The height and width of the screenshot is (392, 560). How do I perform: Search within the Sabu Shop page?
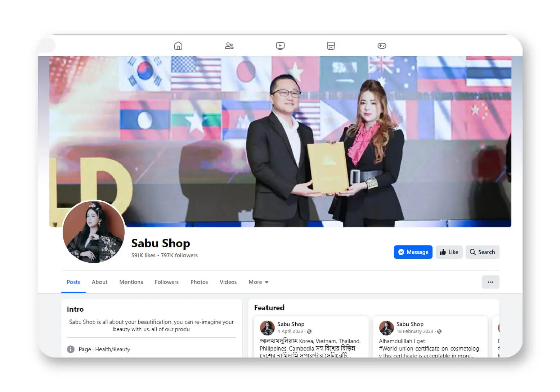tap(482, 252)
